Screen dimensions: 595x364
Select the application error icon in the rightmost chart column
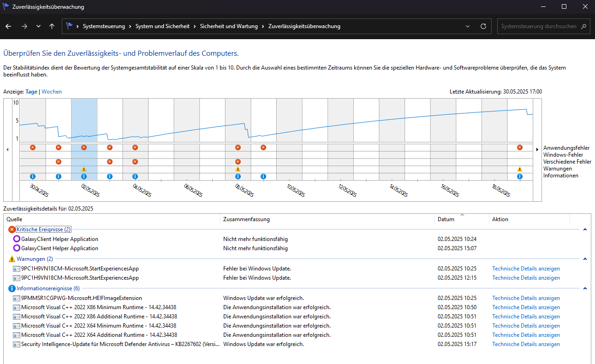tap(520, 147)
